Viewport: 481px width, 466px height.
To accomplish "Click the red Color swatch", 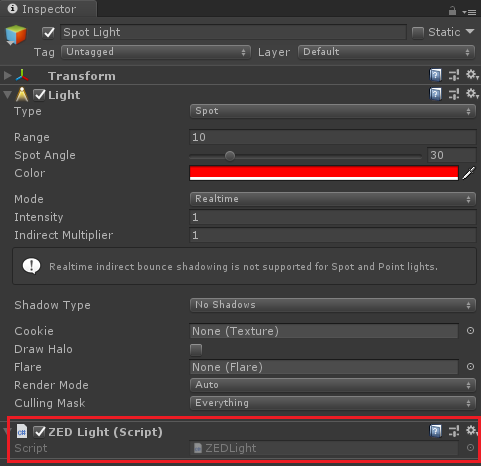I will [324, 173].
